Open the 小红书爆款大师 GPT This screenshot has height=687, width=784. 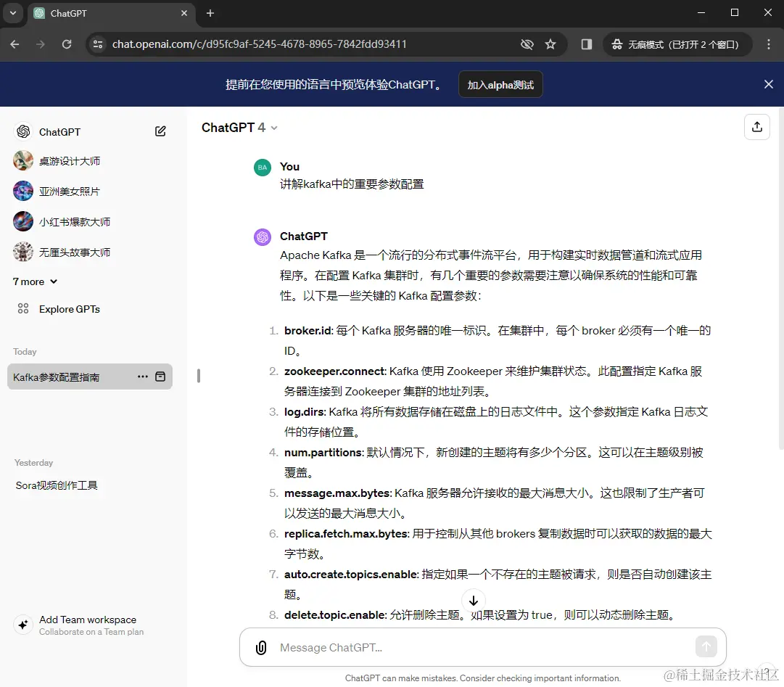(75, 221)
